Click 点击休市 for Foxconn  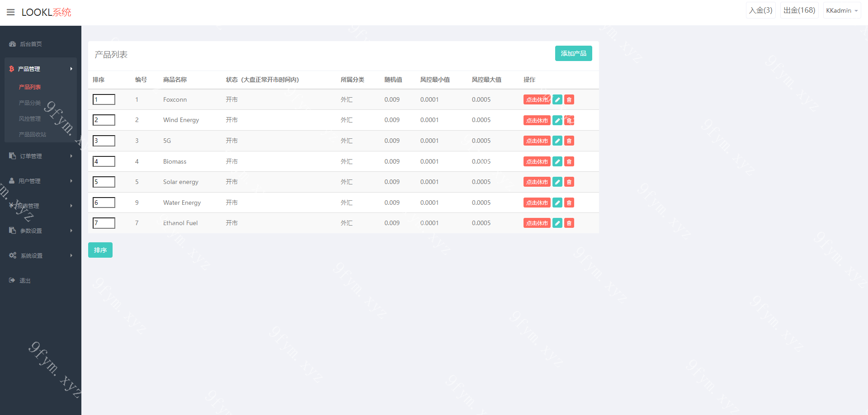click(537, 99)
